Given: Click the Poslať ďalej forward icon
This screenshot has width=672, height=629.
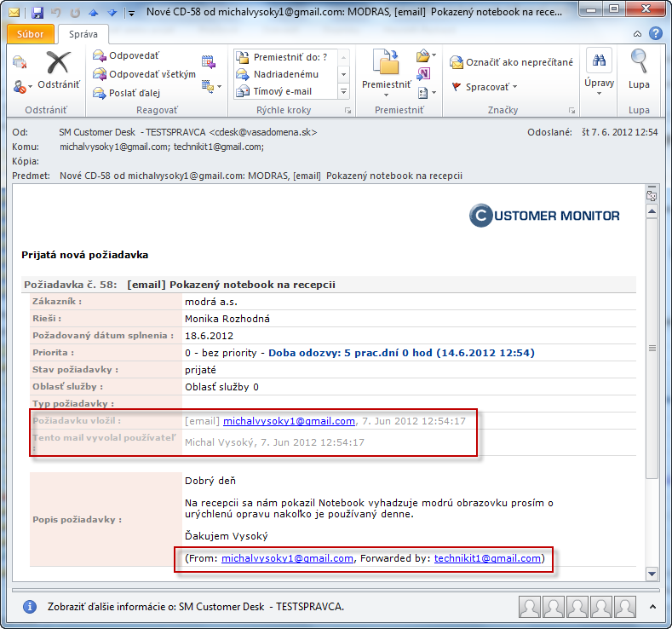Looking at the screenshot, I should [x=100, y=93].
